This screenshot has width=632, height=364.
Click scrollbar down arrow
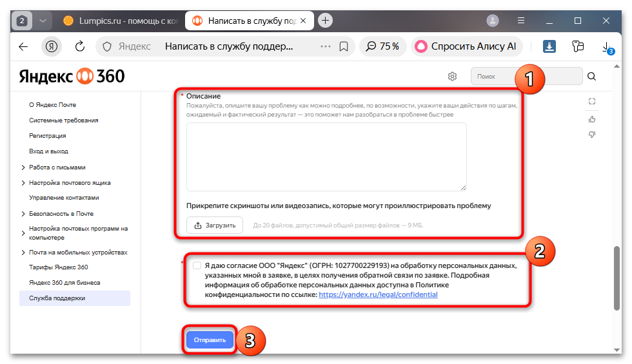pyautogui.click(x=617, y=350)
